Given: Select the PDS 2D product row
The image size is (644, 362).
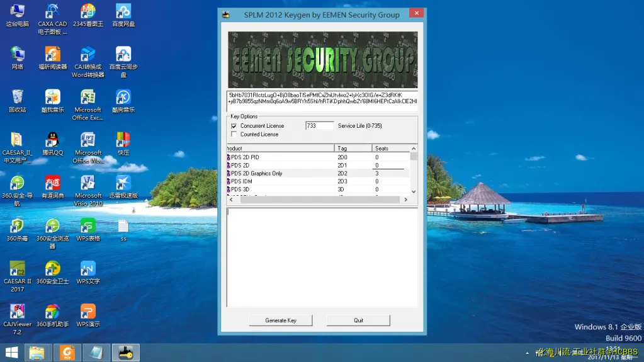Looking at the screenshot, I should (319, 165).
